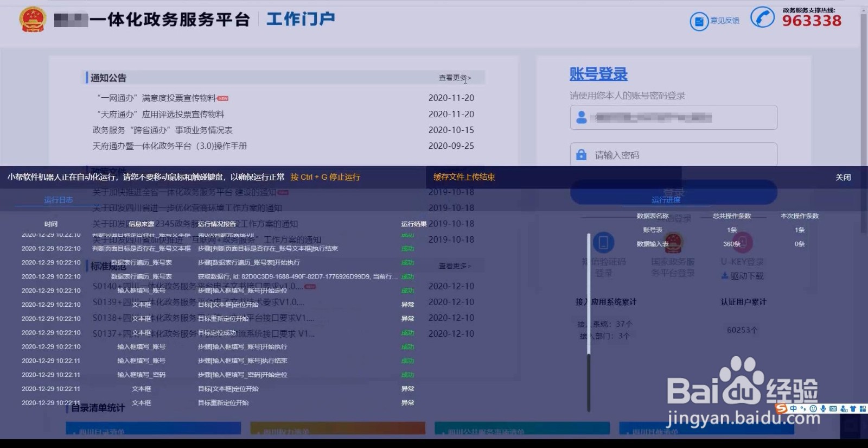
Task: Open the “一网通办”满意度投票宣传物料 notice
Action: click(x=156, y=98)
